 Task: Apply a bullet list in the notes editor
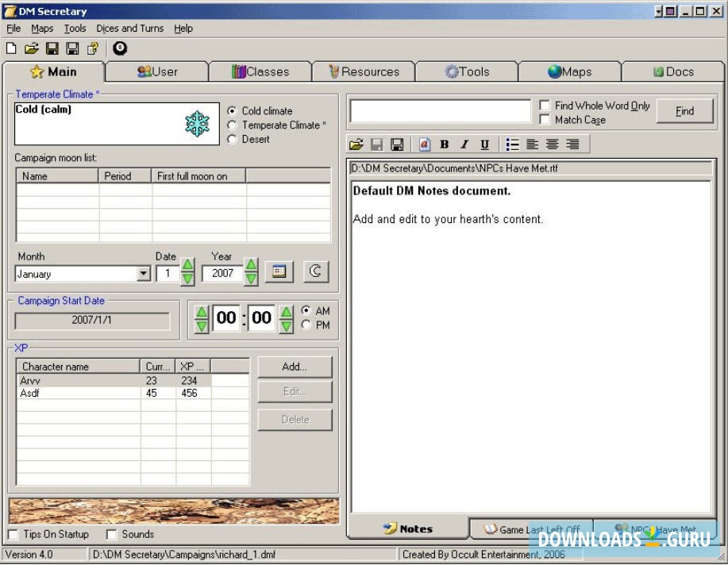pyautogui.click(x=513, y=144)
